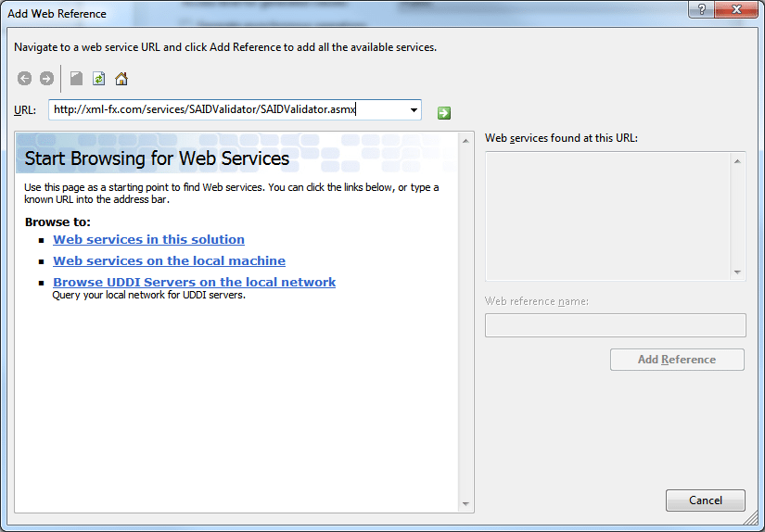Image resolution: width=765 pixels, height=532 pixels.
Task: Click the 'Browse to:' label
Action: (58, 222)
